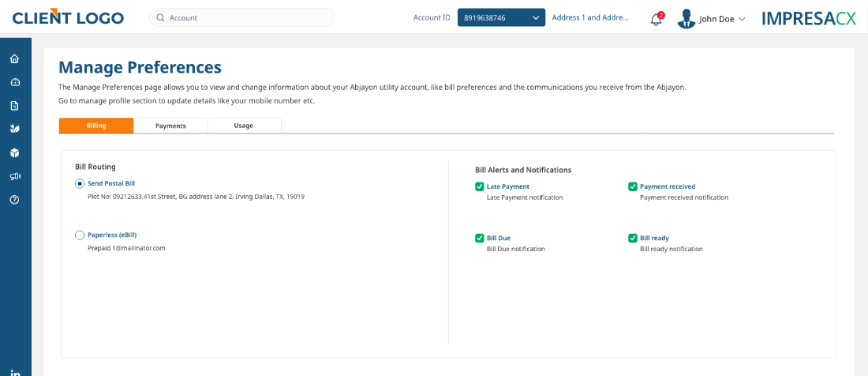This screenshot has width=868, height=376.
Task: Click the search magnifier icon
Action: tap(160, 17)
